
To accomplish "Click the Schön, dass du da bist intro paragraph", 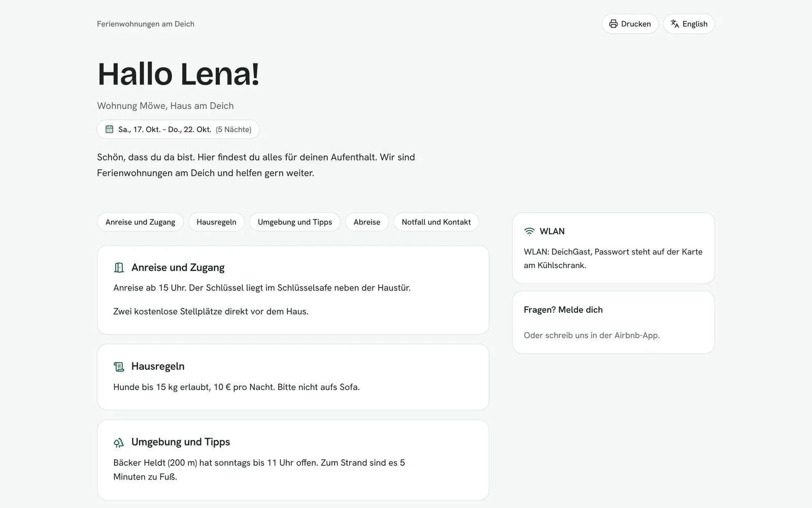I will click(x=256, y=165).
